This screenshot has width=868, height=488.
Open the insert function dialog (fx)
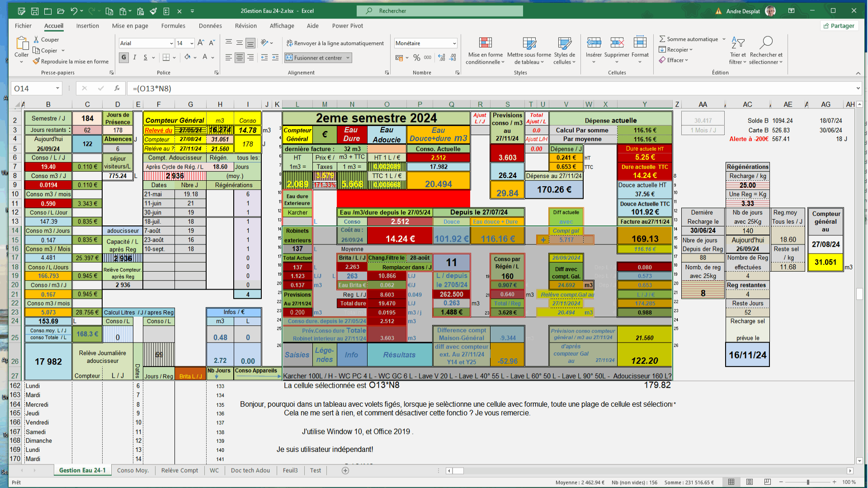point(117,89)
